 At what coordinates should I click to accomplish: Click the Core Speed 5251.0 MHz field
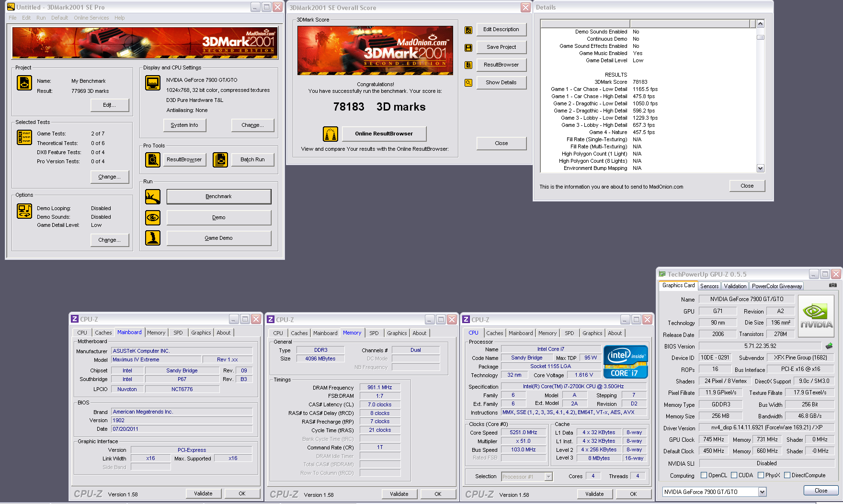pos(524,433)
